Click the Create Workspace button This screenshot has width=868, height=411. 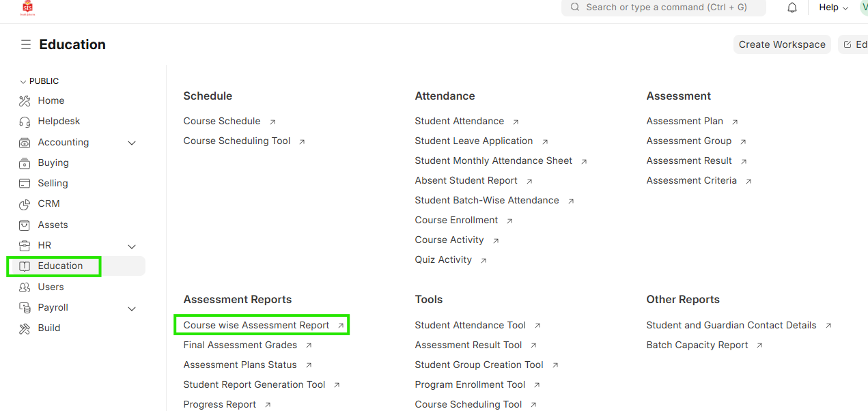tap(782, 44)
